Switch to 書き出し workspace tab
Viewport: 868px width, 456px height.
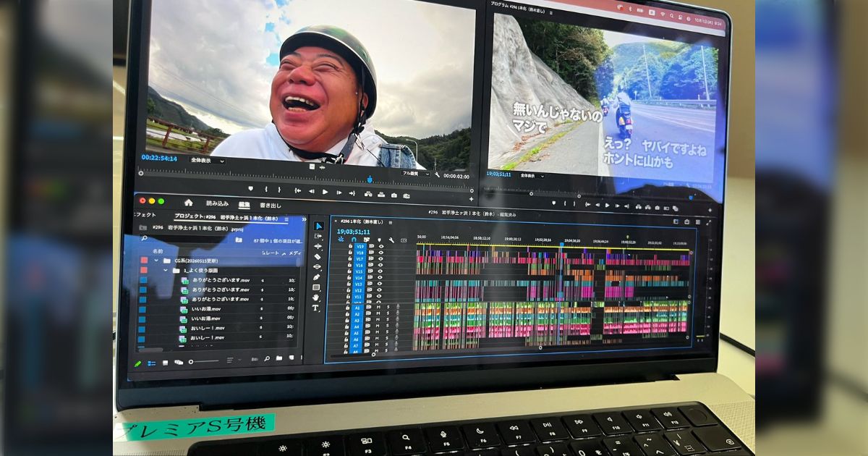[x=271, y=206]
